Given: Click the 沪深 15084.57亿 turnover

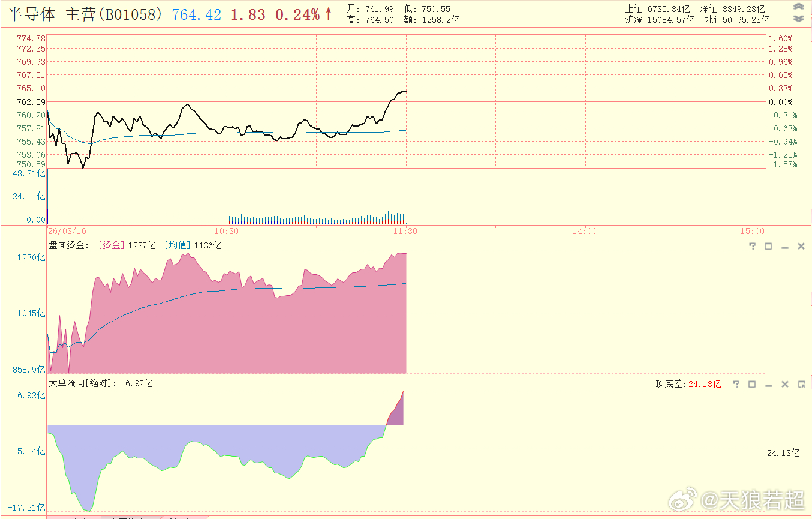Looking at the screenshot, I should tap(660, 20).
